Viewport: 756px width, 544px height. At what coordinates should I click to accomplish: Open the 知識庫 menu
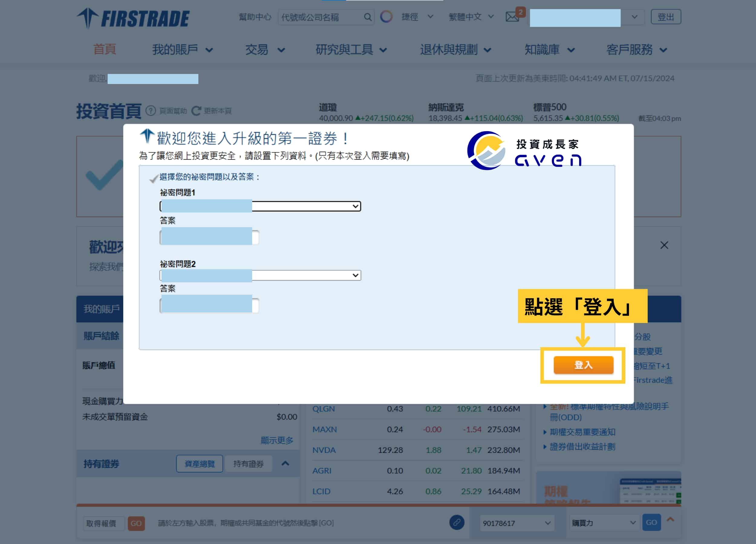549,50
